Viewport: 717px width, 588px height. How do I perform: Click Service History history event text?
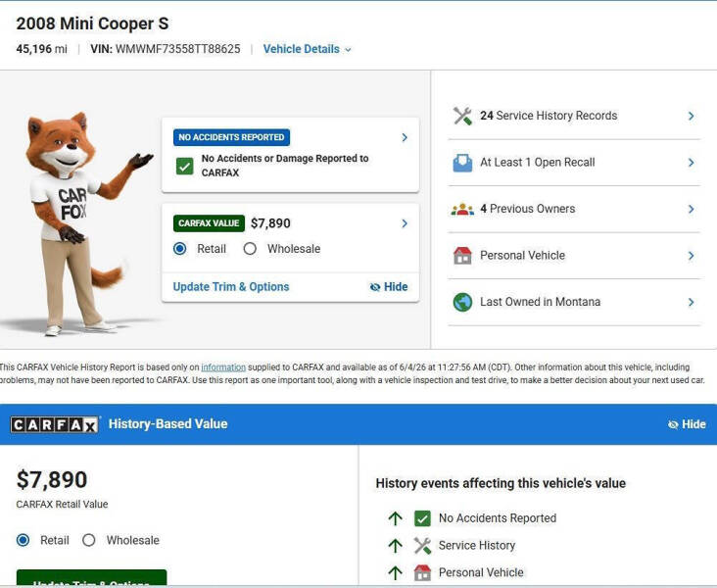(x=477, y=546)
